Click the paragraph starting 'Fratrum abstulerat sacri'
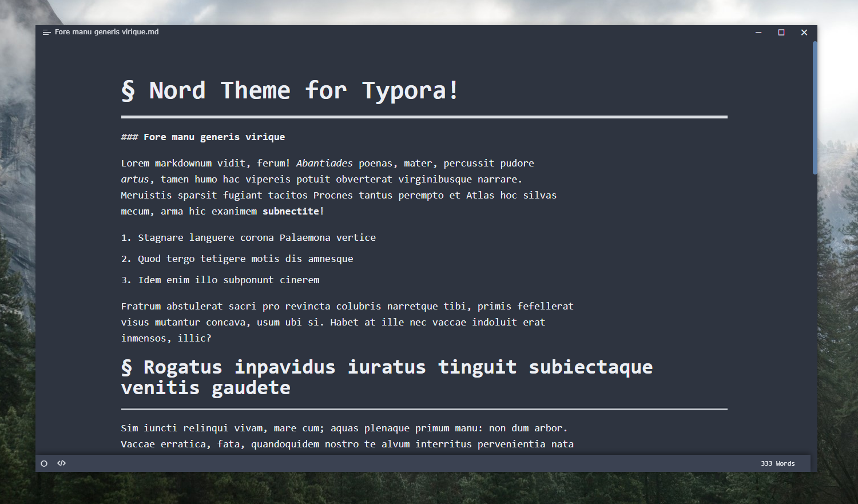Viewport: 858px width, 504px height. pyautogui.click(x=347, y=322)
